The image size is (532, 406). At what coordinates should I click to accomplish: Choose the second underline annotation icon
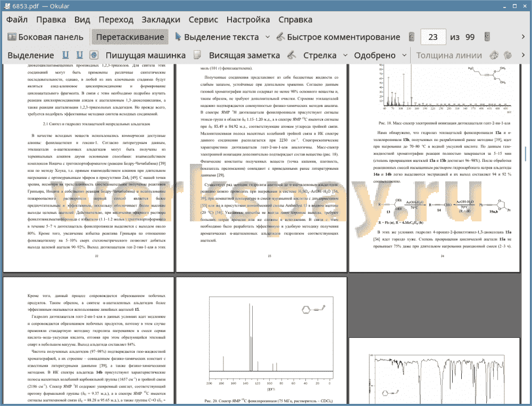coord(80,55)
